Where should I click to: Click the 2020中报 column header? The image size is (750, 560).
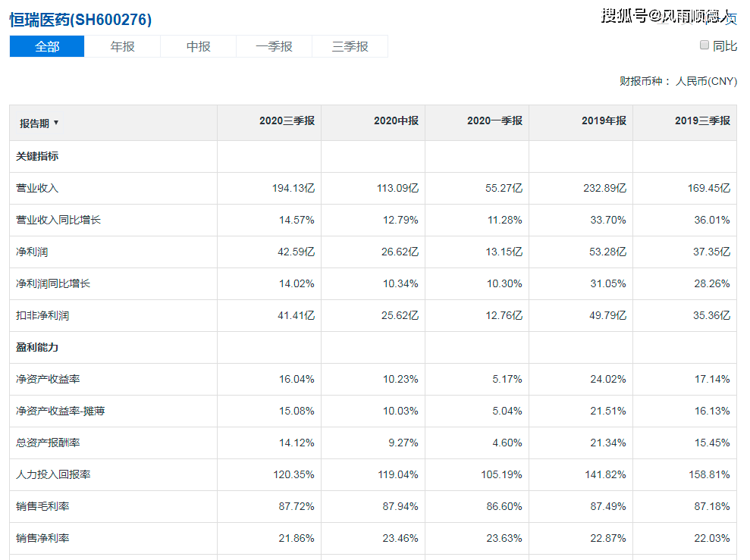coord(396,121)
